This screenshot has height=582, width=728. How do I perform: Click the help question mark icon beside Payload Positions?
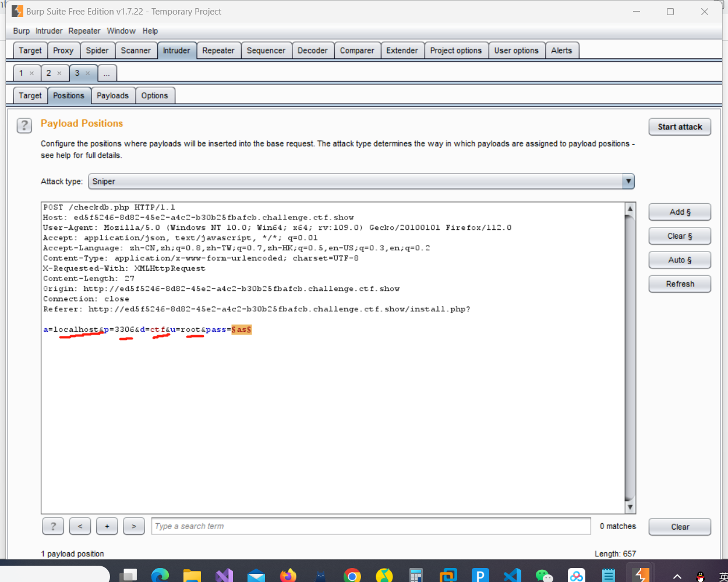pyautogui.click(x=24, y=125)
